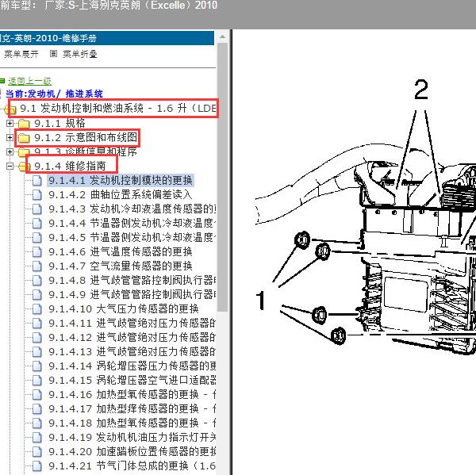Viewport: 476px width, 475px height.
Task: Click the document icon of 9.1.4.7
Action: tap(37, 266)
